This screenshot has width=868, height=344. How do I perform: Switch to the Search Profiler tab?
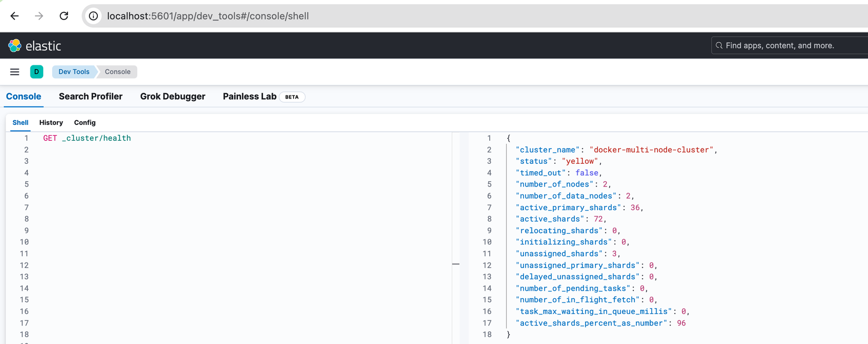tap(90, 96)
